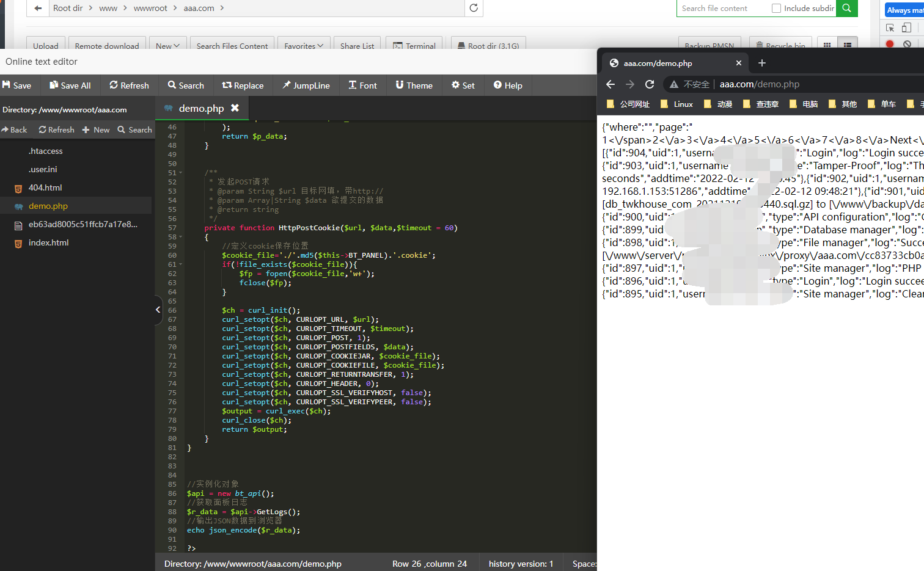Fold code block at line 58
Screen dimensions: 924x571
(x=181, y=237)
